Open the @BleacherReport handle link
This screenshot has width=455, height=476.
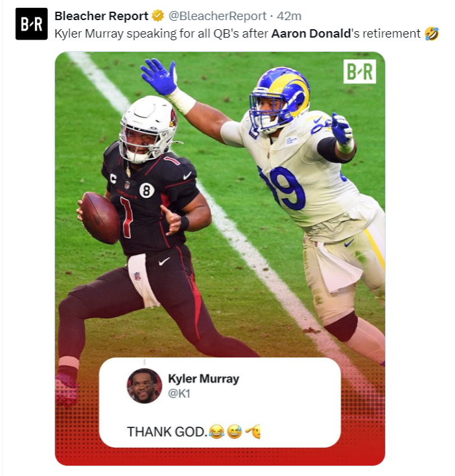[x=217, y=16]
